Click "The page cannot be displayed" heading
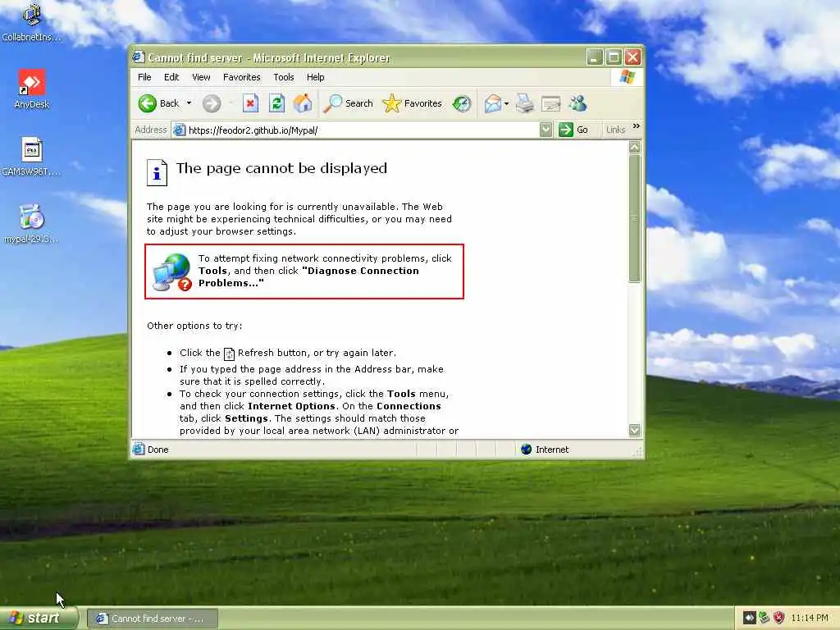840x630 pixels. click(x=282, y=168)
